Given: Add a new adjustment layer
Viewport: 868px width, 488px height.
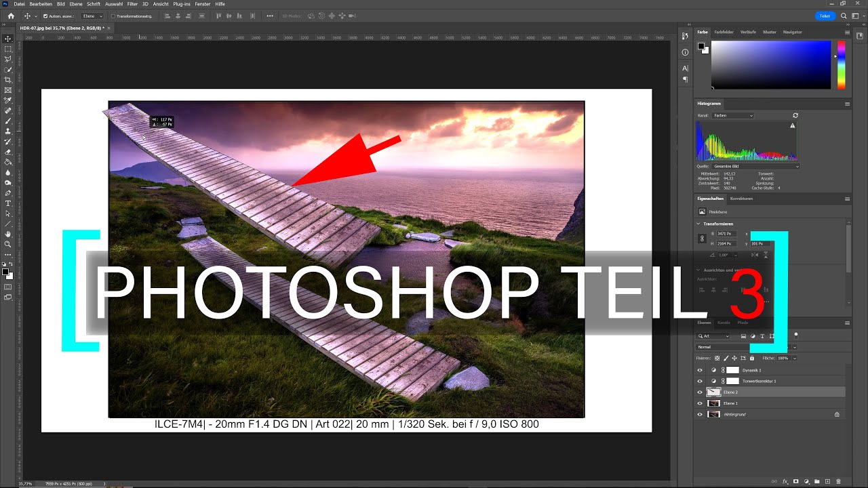Looking at the screenshot, I should click(x=806, y=481).
